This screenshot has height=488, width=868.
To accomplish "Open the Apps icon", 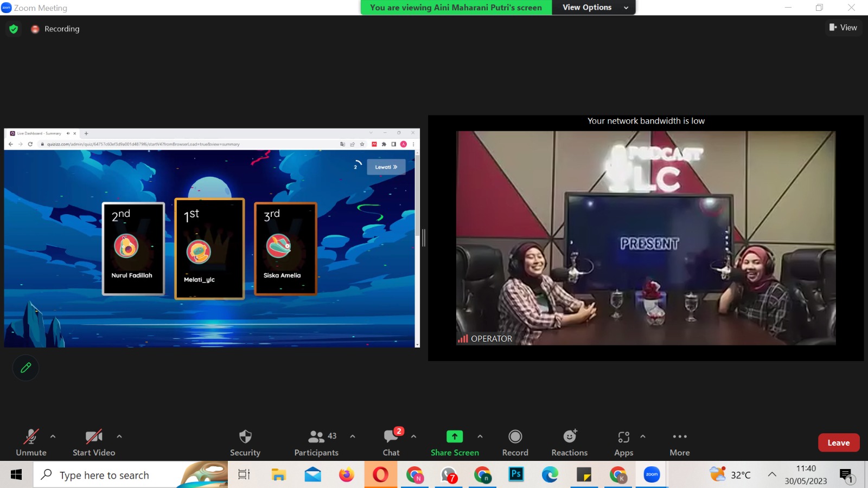I will click(623, 437).
